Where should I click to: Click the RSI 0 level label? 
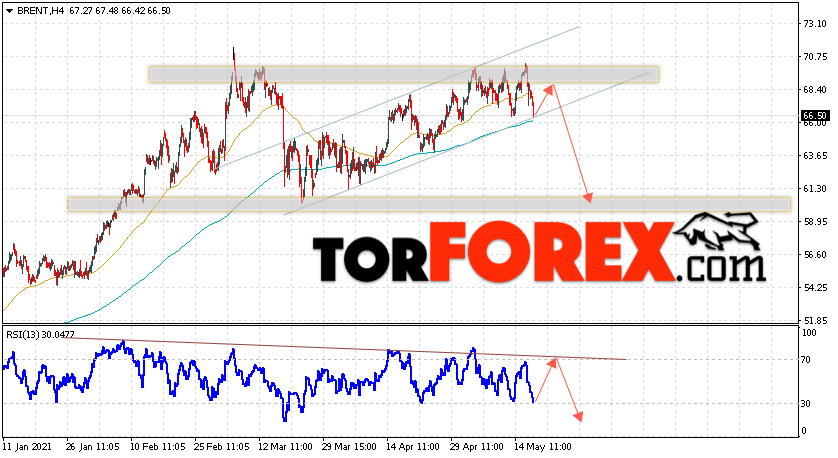(805, 431)
